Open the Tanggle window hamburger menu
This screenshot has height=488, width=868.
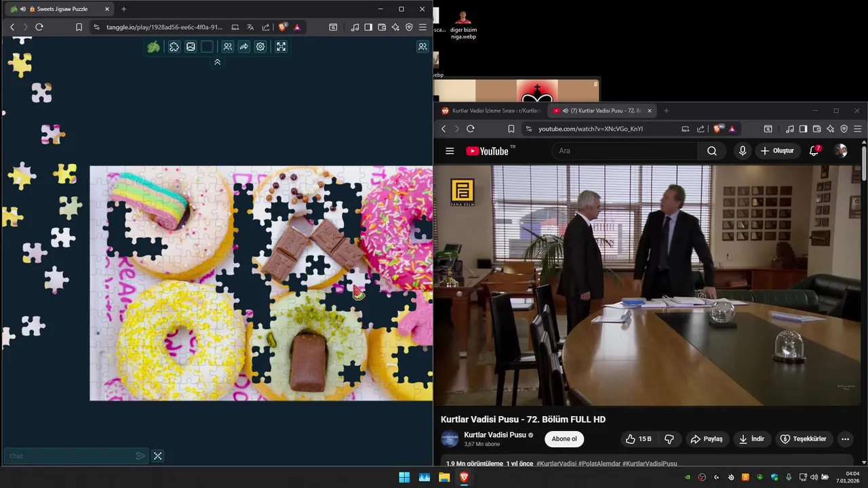[x=422, y=27]
